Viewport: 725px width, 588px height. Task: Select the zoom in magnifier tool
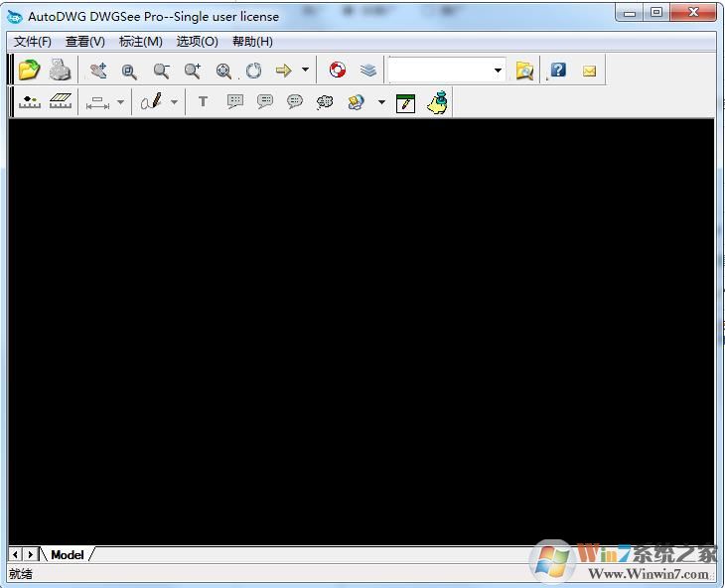click(193, 71)
